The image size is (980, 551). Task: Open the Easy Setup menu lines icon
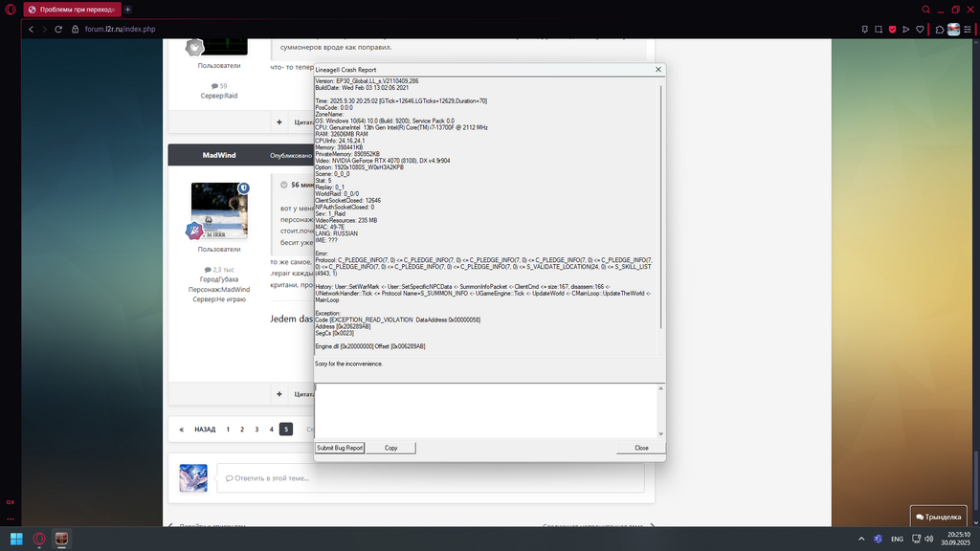tap(968, 30)
